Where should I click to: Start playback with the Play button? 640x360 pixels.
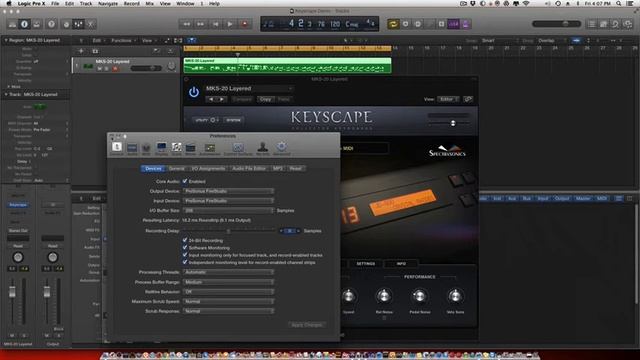pyautogui.click(x=230, y=24)
